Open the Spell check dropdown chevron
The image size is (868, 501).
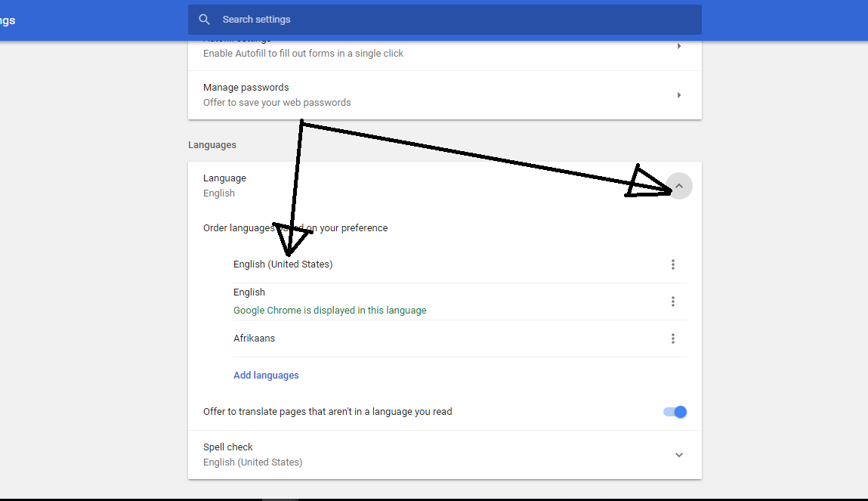(678, 454)
